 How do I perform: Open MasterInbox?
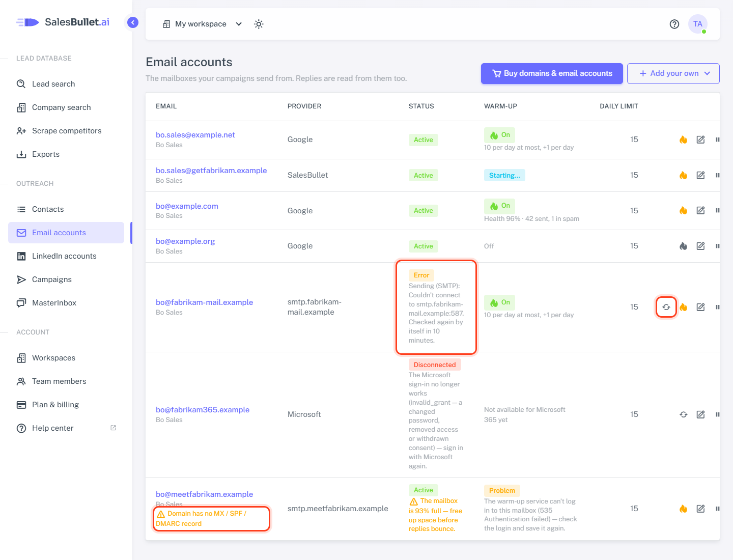pos(66,303)
